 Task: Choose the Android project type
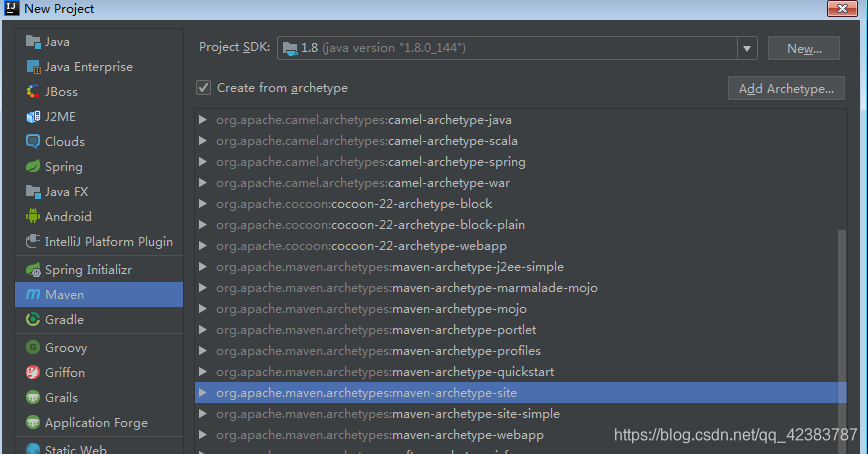(x=99, y=216)
